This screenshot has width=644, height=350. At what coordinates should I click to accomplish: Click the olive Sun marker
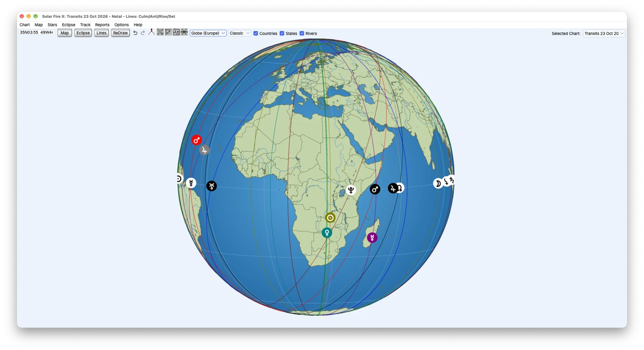330,218
